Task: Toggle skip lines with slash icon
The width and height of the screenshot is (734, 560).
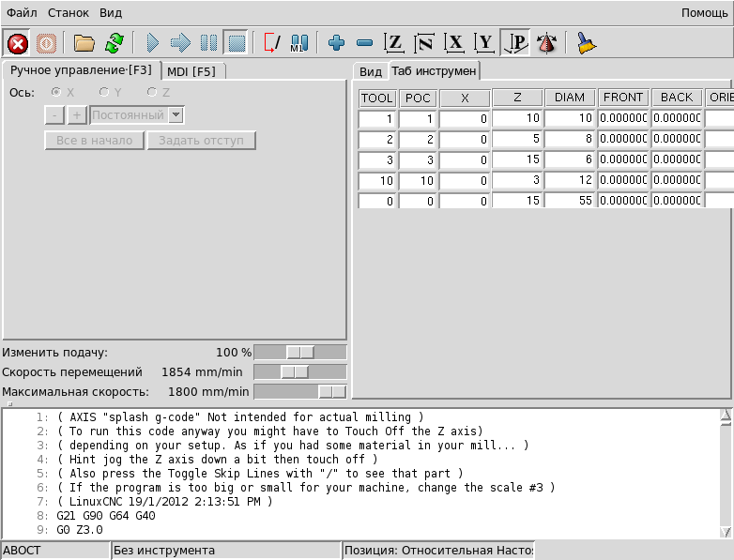Action: (x=272, y=43)
